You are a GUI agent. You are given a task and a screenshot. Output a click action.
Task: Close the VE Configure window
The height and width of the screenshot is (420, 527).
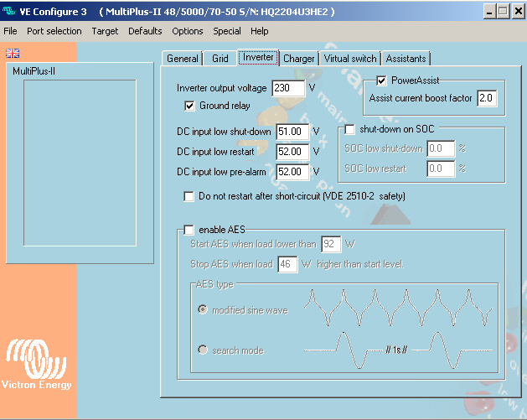pyautogui.click(x=518, y=12)
